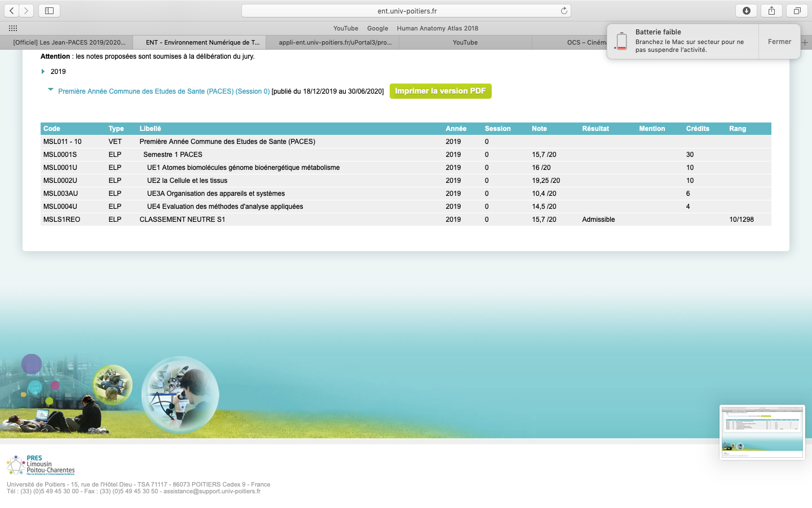Collapse the PACES Session 0 arrow
This screenshot has width=812, height=508.
[x=51, y=90]
